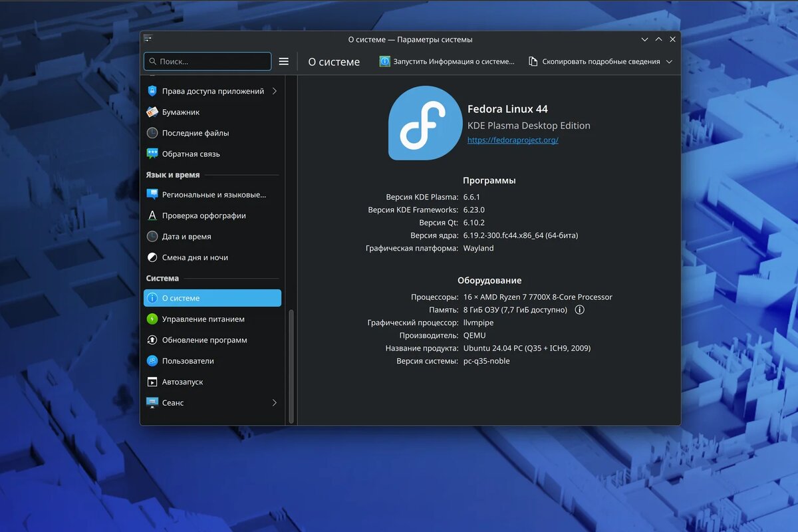Open the fedoraproject.org link
This screenshot has height=532, width=798.
click(512, 140)
